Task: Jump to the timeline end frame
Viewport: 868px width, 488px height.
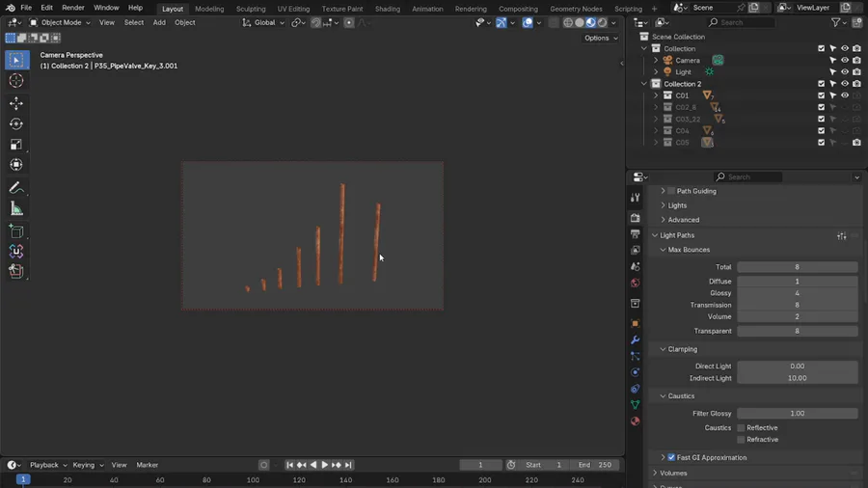Action: [x=348, y=465]
